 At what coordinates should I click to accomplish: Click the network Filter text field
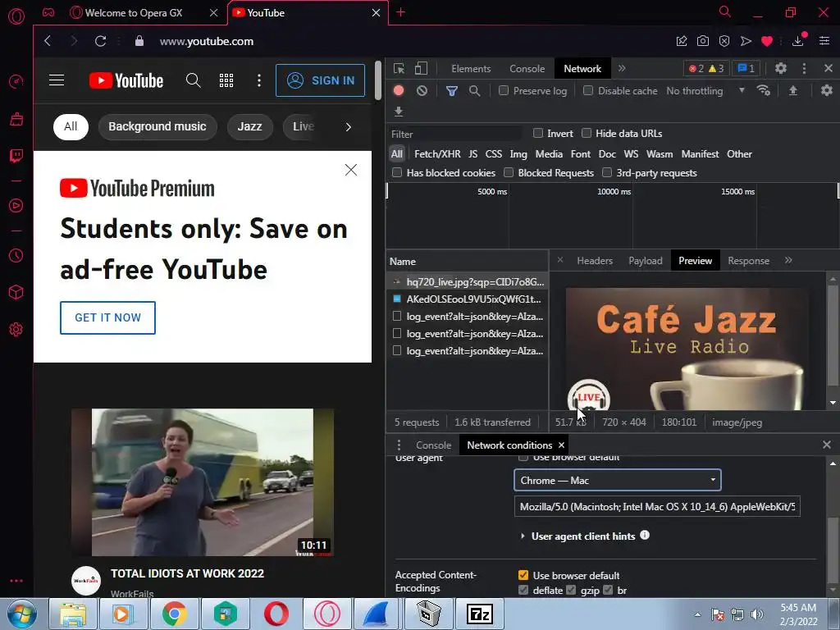[x=454, y=134]
